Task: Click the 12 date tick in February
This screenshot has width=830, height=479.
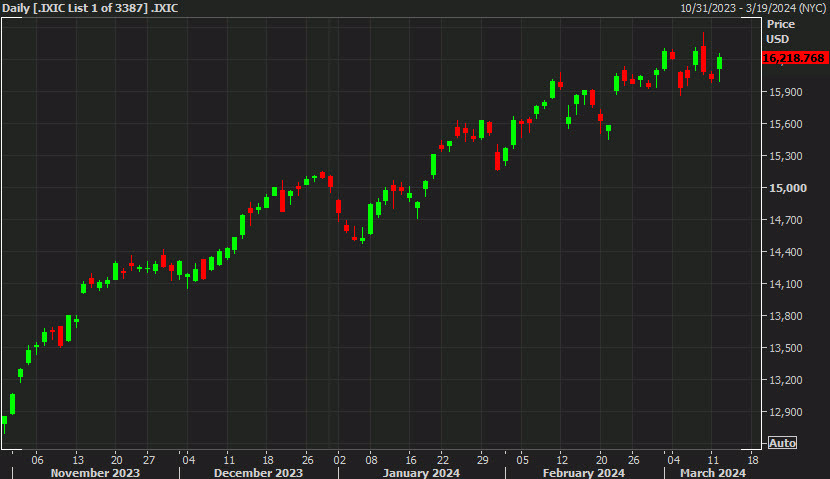Action: click(x=562, y=459)
